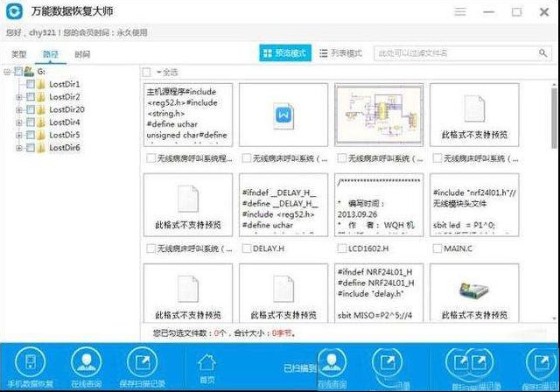Expand the LostDir6 tree node
The width and height of the screenshot is (560, 392).
[x=19, y=148]
